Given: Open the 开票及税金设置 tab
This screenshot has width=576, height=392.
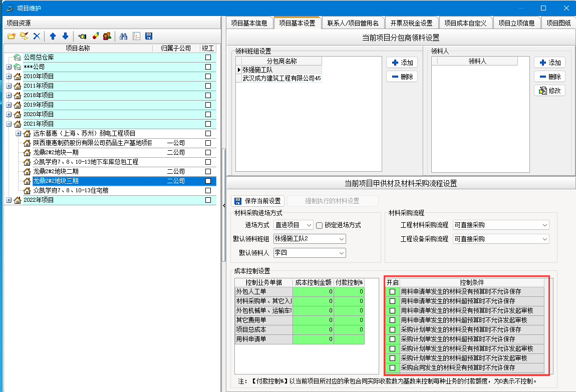Looking at the screenshot, I should 411,23.
